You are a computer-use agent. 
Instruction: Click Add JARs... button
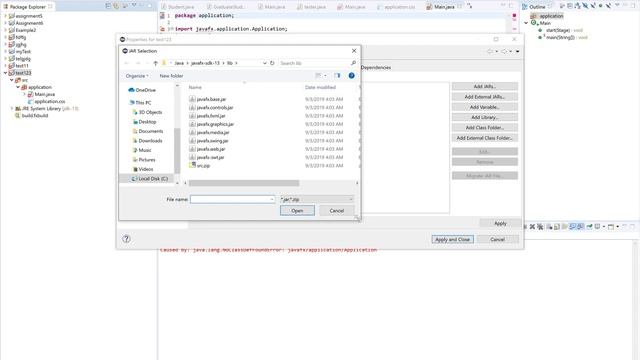(485, 87)
